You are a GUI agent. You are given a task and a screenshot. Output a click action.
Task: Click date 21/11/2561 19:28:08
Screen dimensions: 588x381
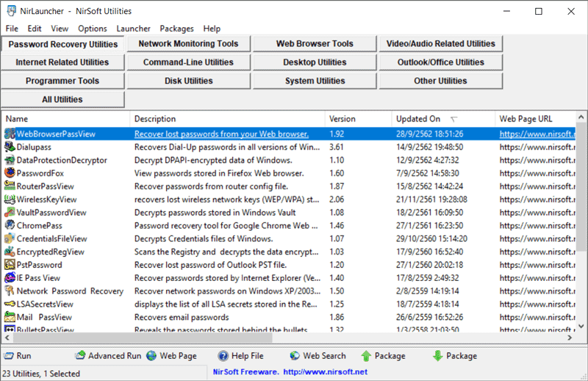click(x=431, y=199)
